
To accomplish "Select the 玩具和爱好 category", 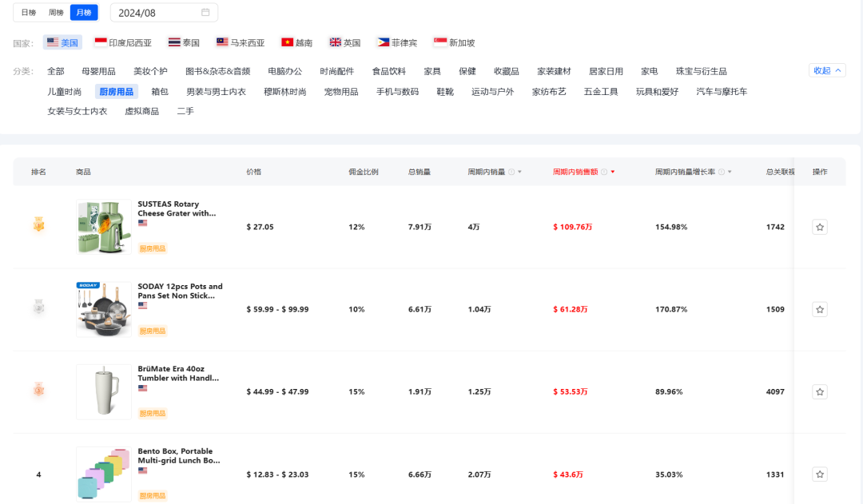I will [x=657, y=91].
